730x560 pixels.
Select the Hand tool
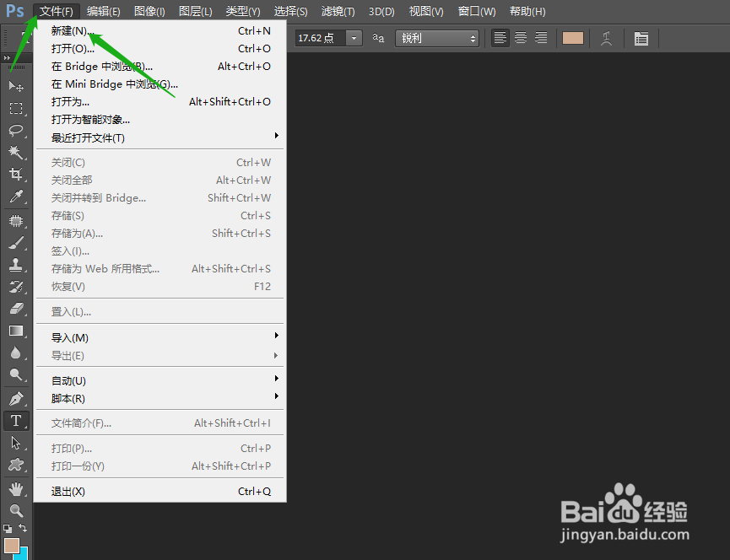(x=16, y=489)
